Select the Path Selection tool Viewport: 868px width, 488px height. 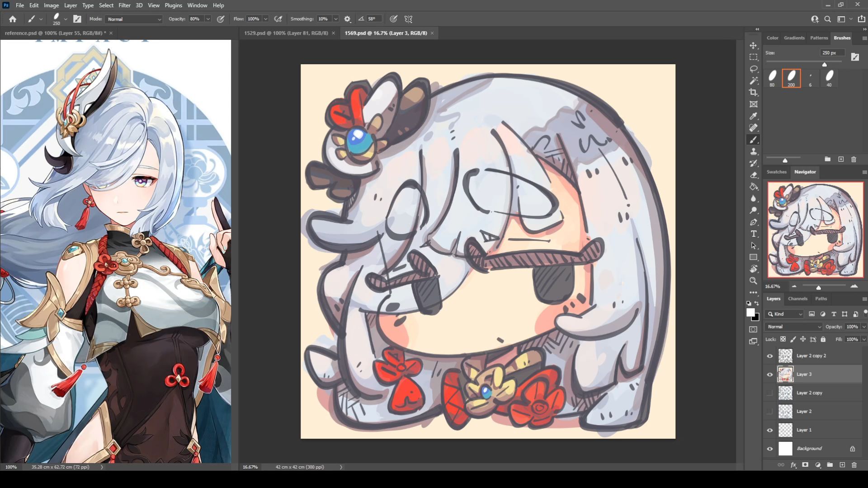click(x=753, y=245)
